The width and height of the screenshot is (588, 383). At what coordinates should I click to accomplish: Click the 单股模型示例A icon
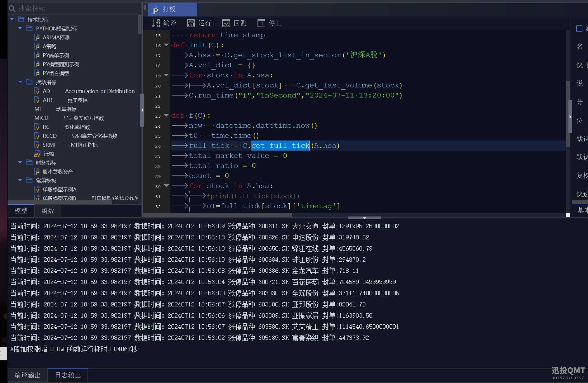pos(37,189)
